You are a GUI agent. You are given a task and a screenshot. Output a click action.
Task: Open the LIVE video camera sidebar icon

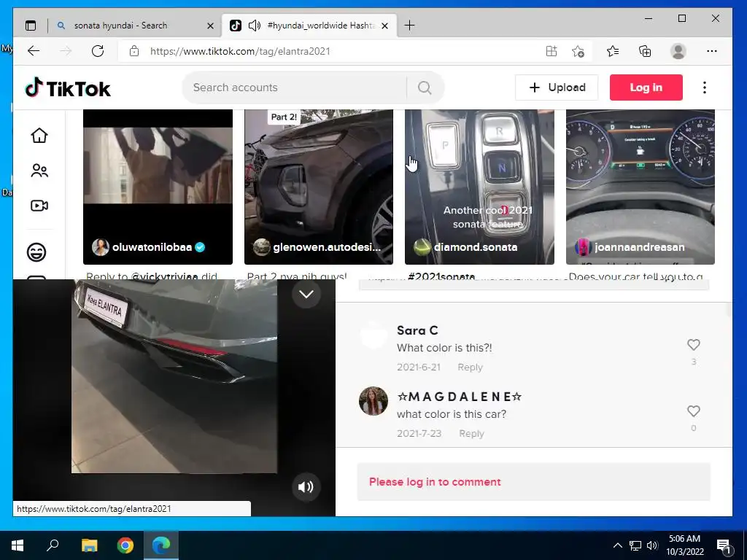[x=39, y=206]
